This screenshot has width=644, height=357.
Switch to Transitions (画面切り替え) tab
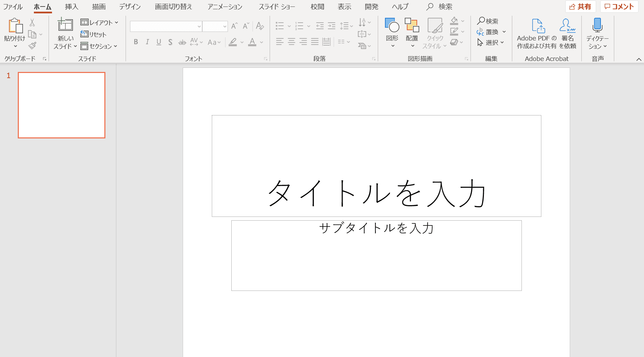click(173, 7)
